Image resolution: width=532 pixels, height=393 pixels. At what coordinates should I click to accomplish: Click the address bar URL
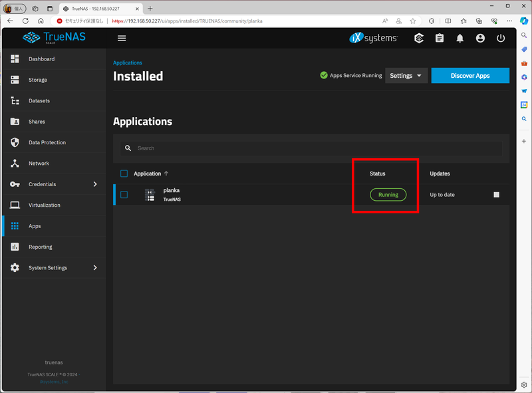coord(187,21)
